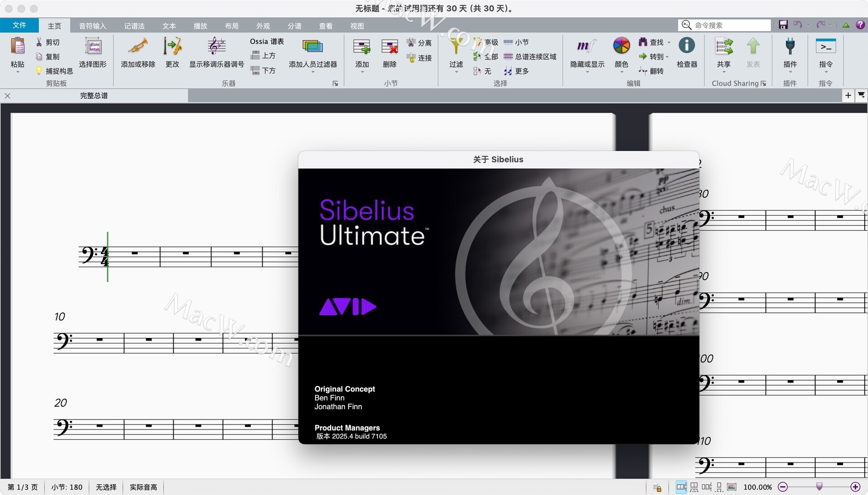Switch to the 记谱法 ribbon tab
Image resolution: width=868 pixels, height=495 pixels.
point(134,26)
